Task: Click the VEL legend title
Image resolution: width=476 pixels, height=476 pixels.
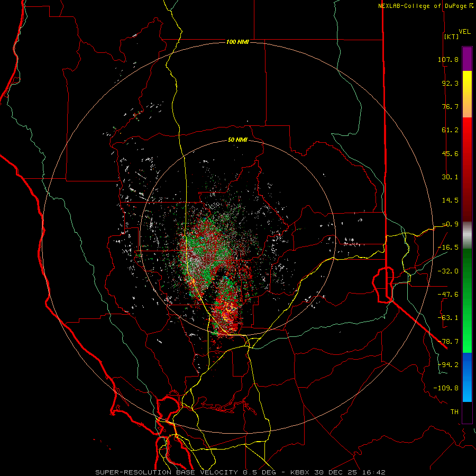Action: 464,32
